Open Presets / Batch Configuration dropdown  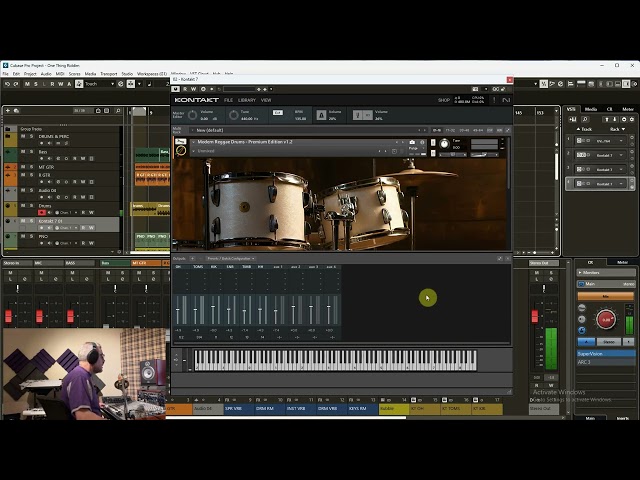point(231,258)
